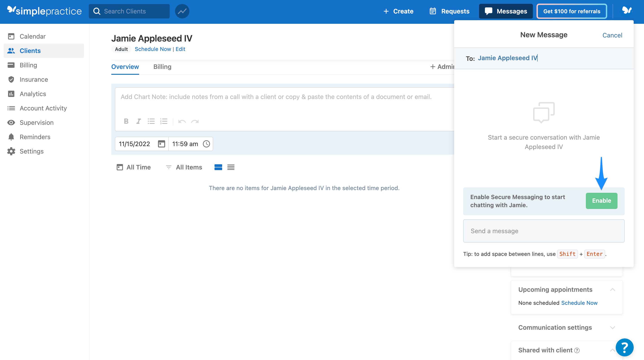Select Clients in the sidebar
Viewport: 644px width, 360px height.
44,51
